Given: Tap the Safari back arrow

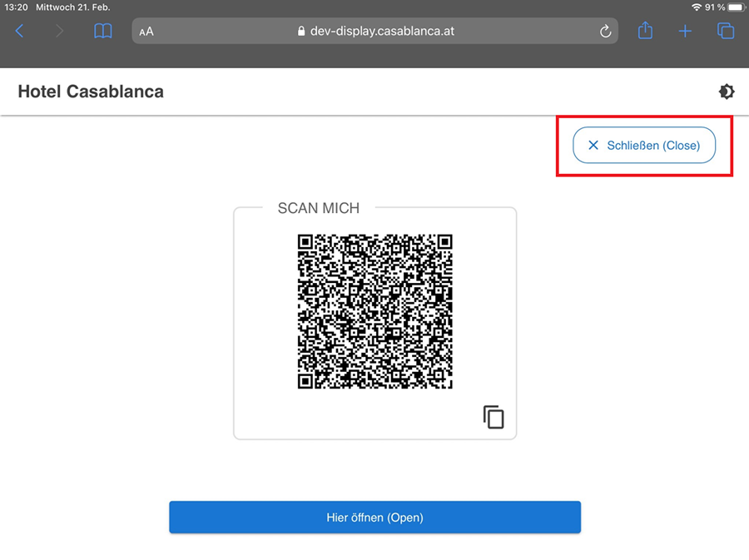Looking at the screenshot, I should click(x=20, y=32).
